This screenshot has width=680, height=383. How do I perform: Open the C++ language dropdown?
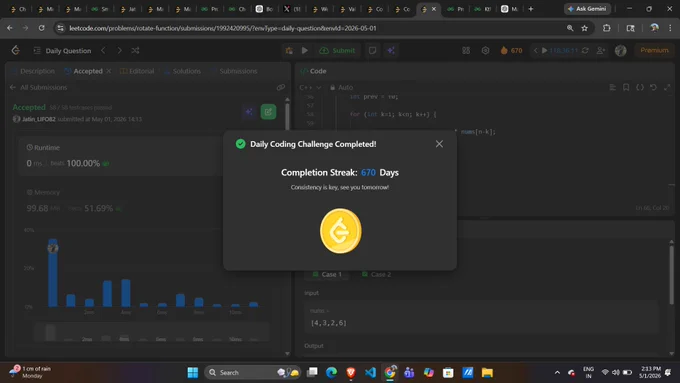click(310, 87)
